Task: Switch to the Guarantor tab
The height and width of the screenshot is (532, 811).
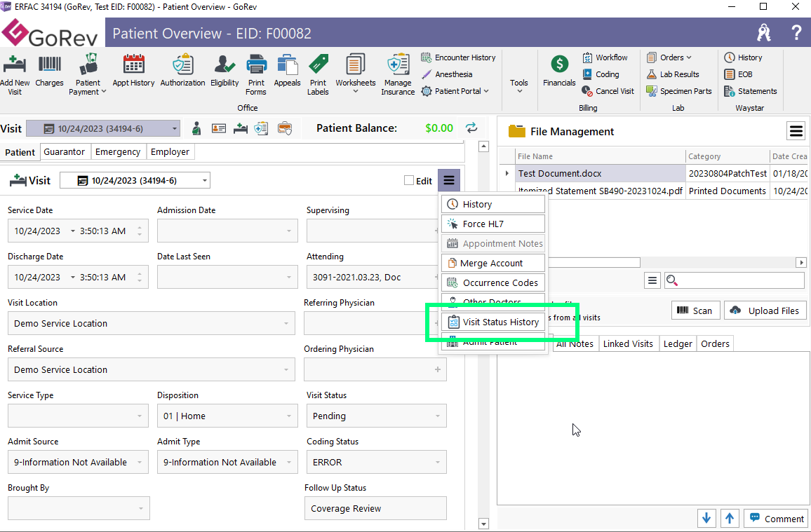Action: coord(64,152)
